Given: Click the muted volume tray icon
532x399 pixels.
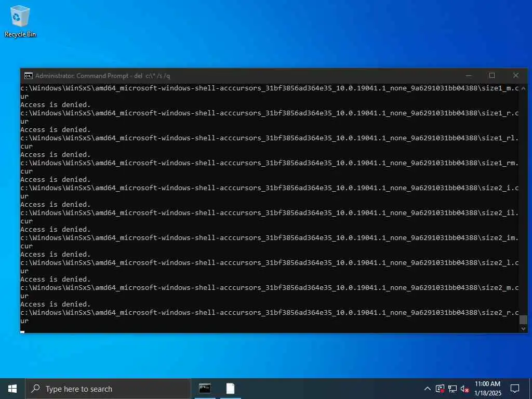Looking at the screenshot, I should (x=464, y=389).
